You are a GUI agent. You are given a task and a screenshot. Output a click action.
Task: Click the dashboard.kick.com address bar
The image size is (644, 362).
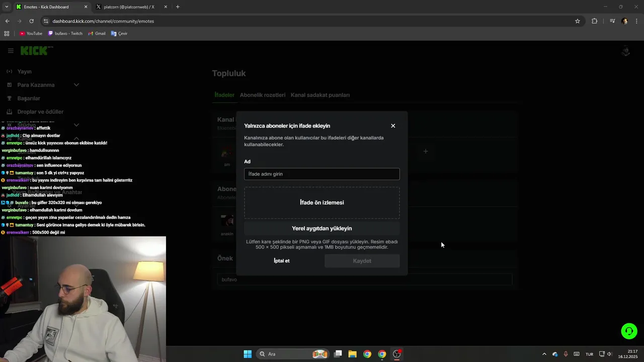coord(312,21)
